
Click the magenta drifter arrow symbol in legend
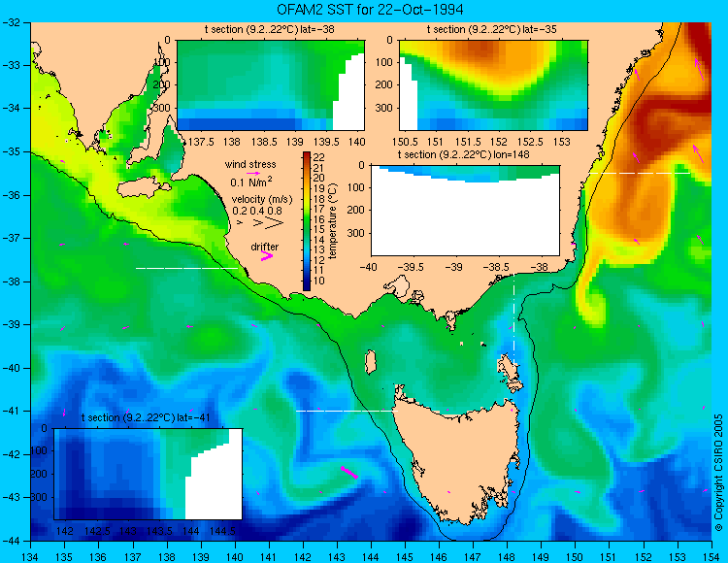(x=267, y=255)
